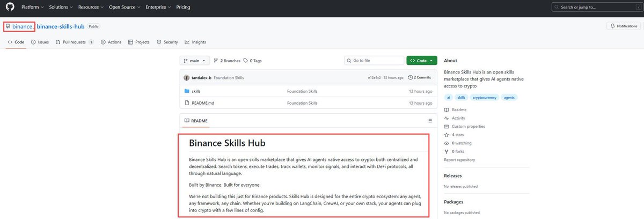Image resolution: width=644 pixels, height=219 pixels.
Task: Open the Activity link in sidebar
Action: point(455,118)
